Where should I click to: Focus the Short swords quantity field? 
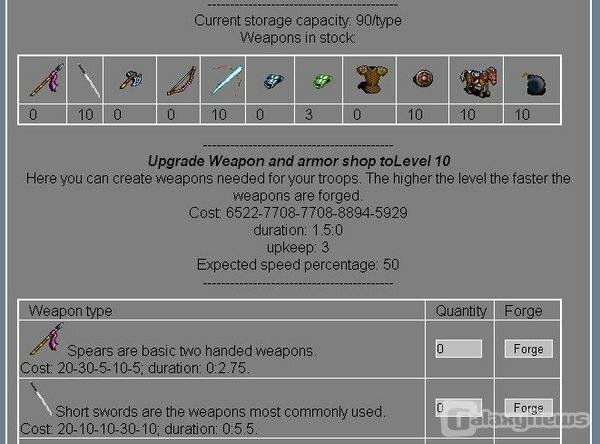tap(458, 408)
